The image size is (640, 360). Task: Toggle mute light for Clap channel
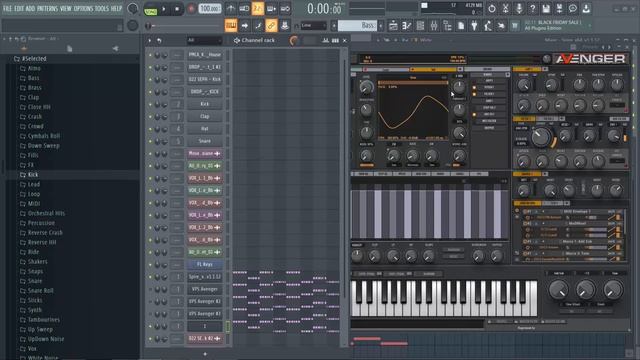click(x=150, y=117)
